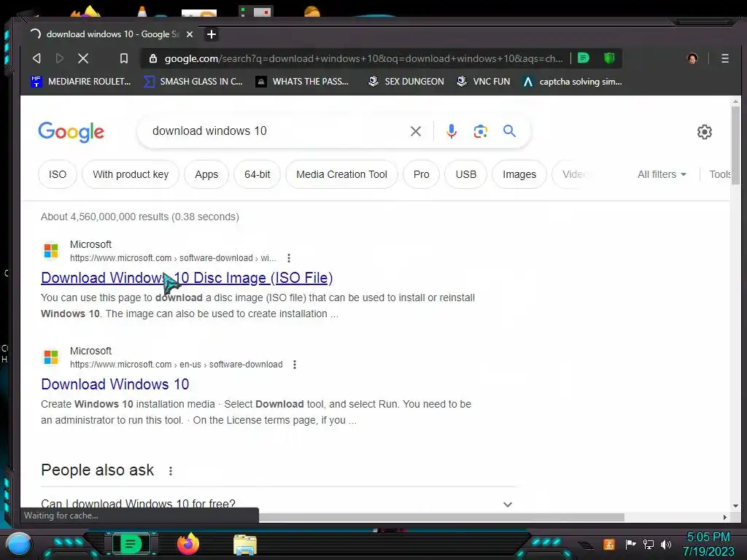Expand the All filters dropdown
This screenshot has width=747, height=560.
click(662, 174)
